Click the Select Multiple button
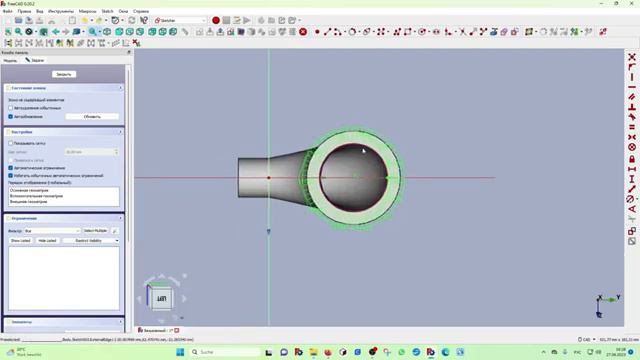The height and width of the screenshot is (360, 640). pyautogui.click(x=96, y=231)
